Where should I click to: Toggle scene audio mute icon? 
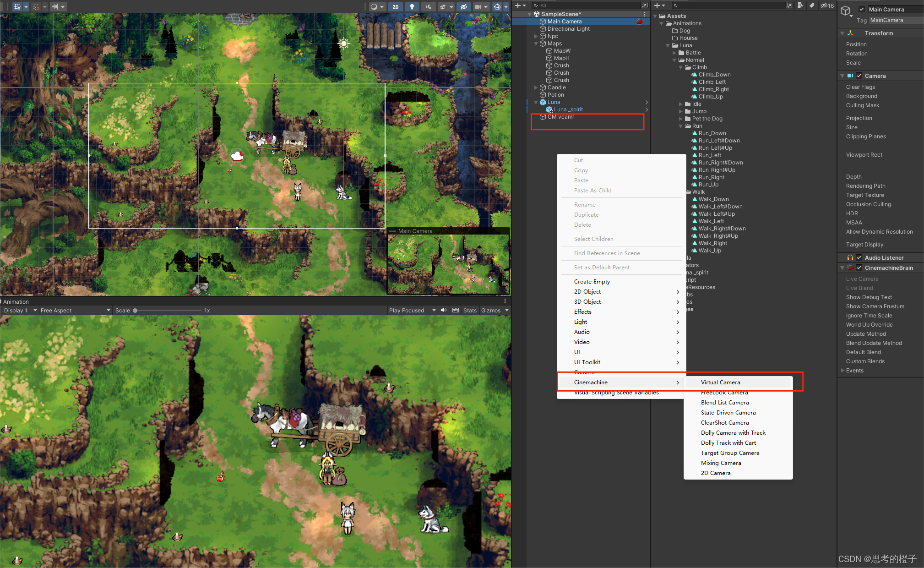428,6
